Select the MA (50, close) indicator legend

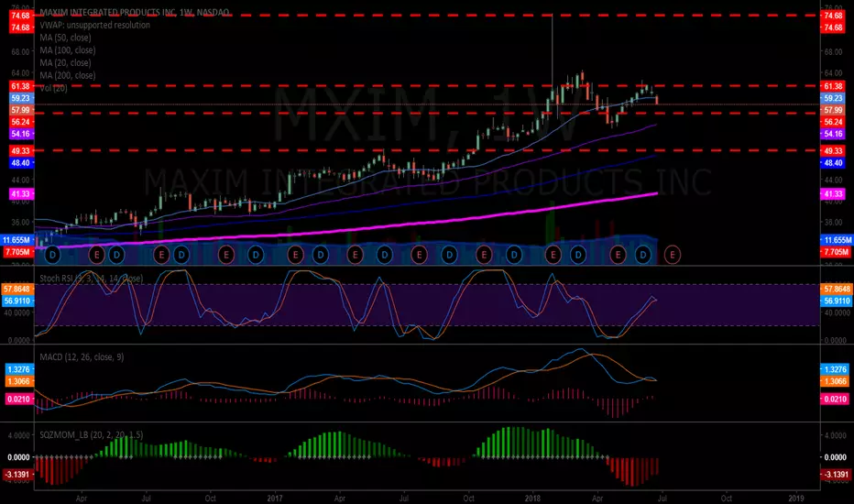pyautogui.click(x=65, y=38)
